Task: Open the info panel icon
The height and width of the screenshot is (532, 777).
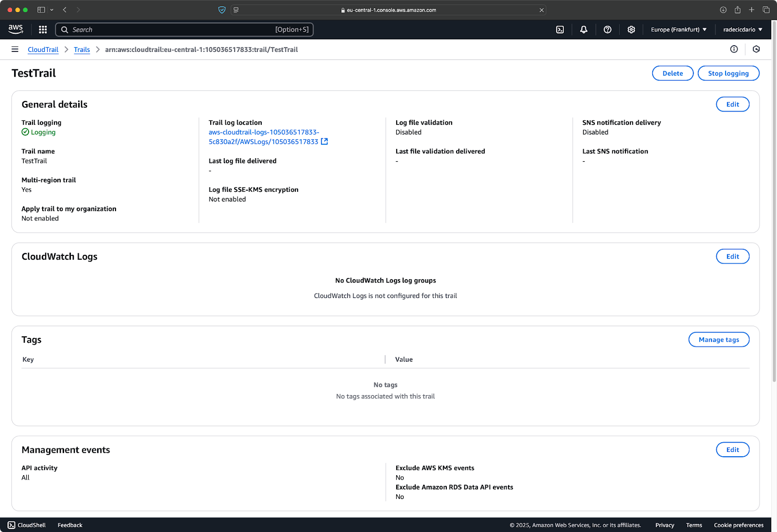Action: click(x=734, y=49)
